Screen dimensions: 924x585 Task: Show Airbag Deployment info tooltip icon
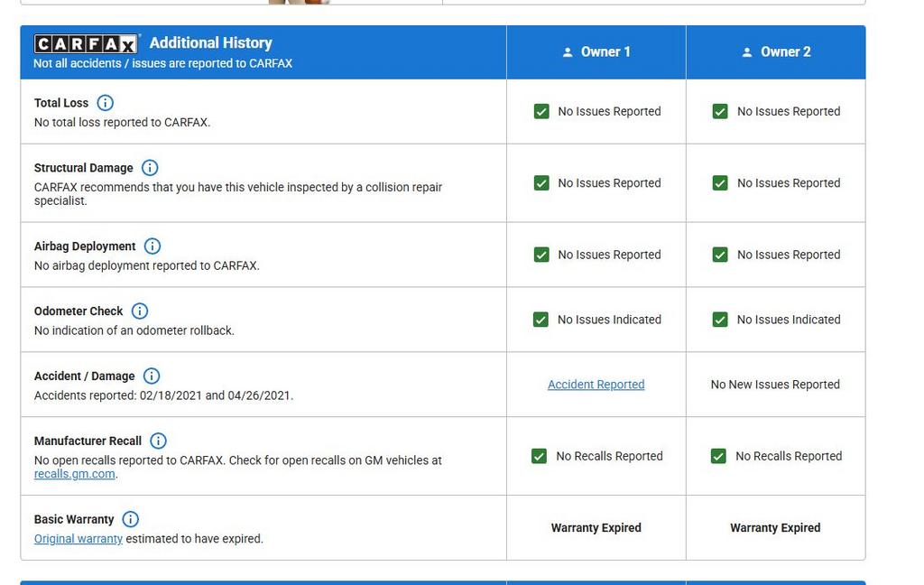[152, 246]
